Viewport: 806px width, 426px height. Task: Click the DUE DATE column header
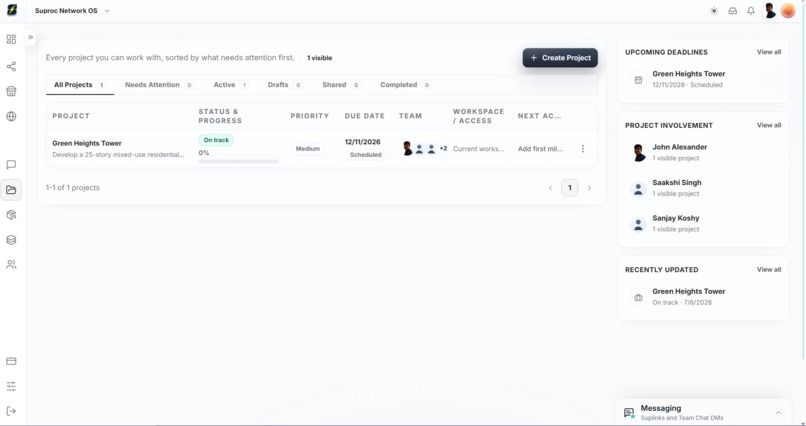coord(364,116)
